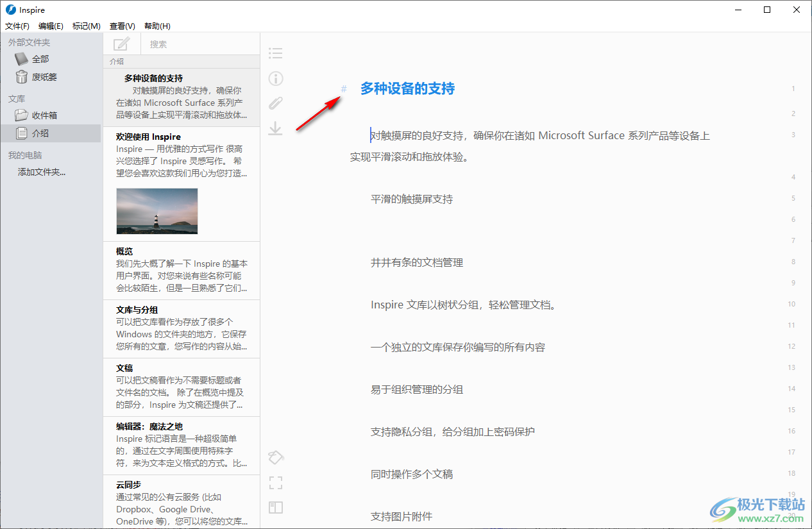Click the tag label icon
The height and width of the screenshot is (529, 812).
(275, 457)
